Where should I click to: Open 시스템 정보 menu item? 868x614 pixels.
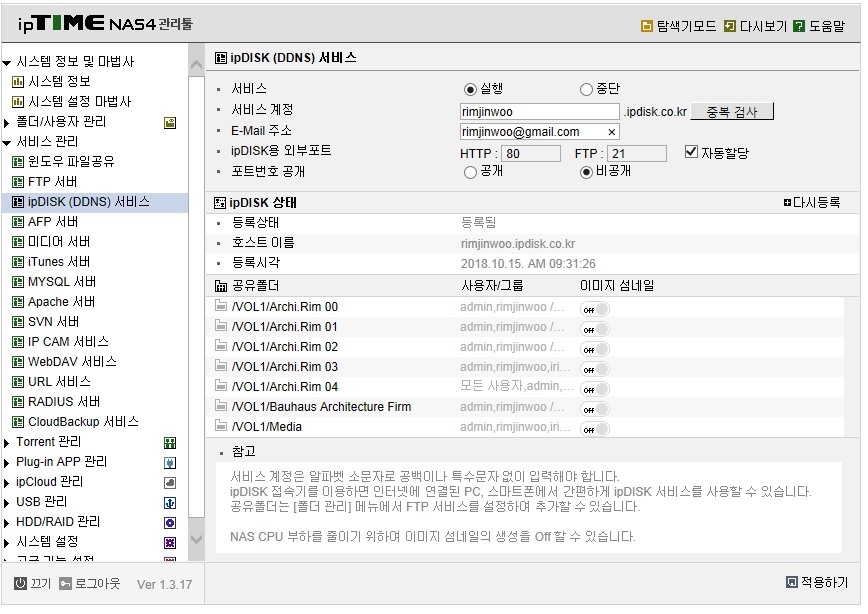(x=59, y=82)
